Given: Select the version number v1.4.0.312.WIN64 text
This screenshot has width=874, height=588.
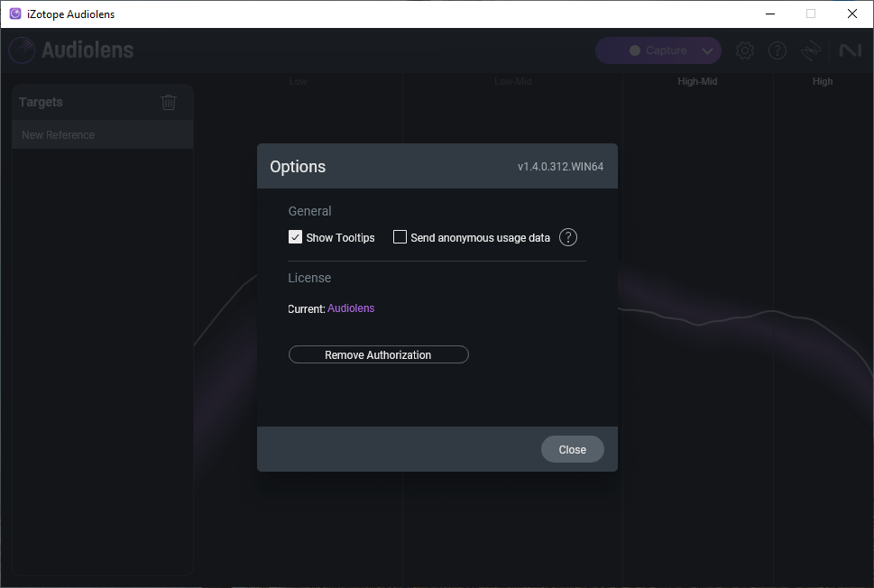Looking at the screenshot, I should pyautogui.click(x=560, y=167).
